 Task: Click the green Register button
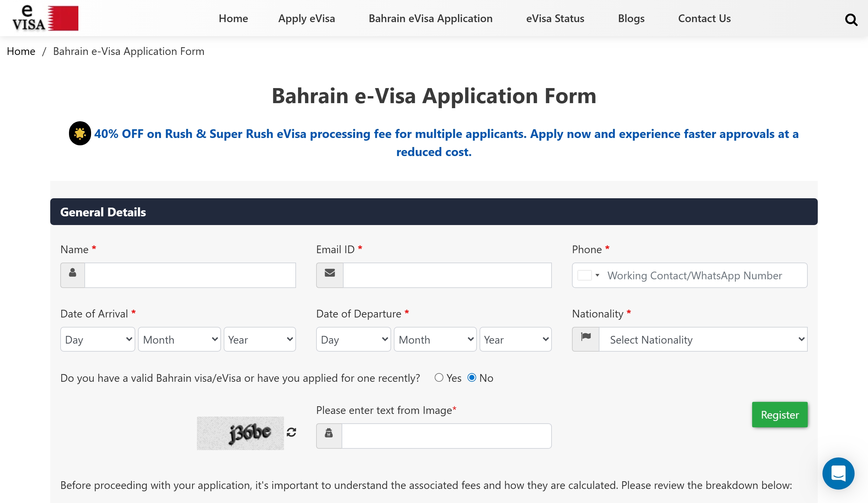[x=780, y=415]
